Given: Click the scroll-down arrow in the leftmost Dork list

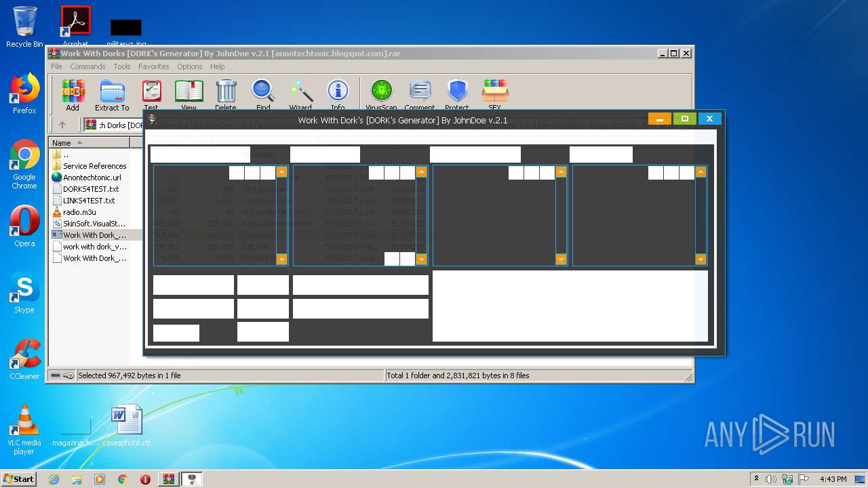Looking at the screenshot, I should point(281,259).
